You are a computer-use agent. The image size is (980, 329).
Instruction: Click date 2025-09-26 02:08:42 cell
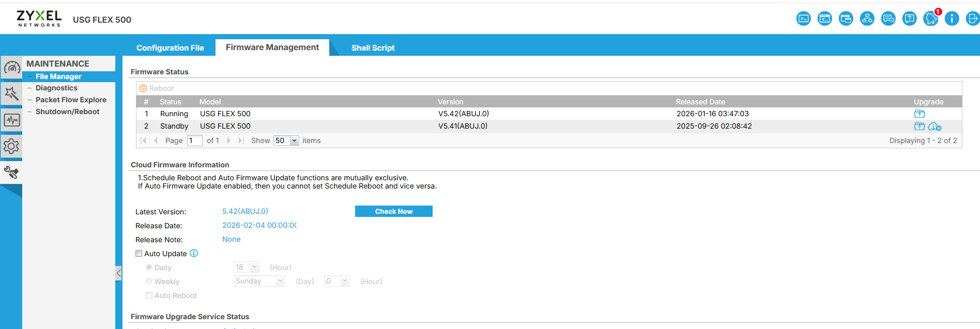tap(714, 126)
